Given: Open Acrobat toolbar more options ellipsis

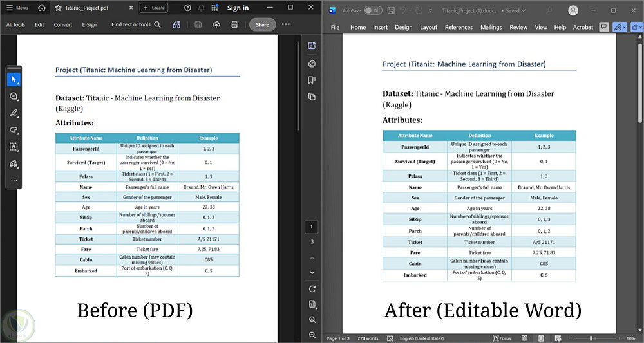Looking at the screenshot, I should 286,24.
